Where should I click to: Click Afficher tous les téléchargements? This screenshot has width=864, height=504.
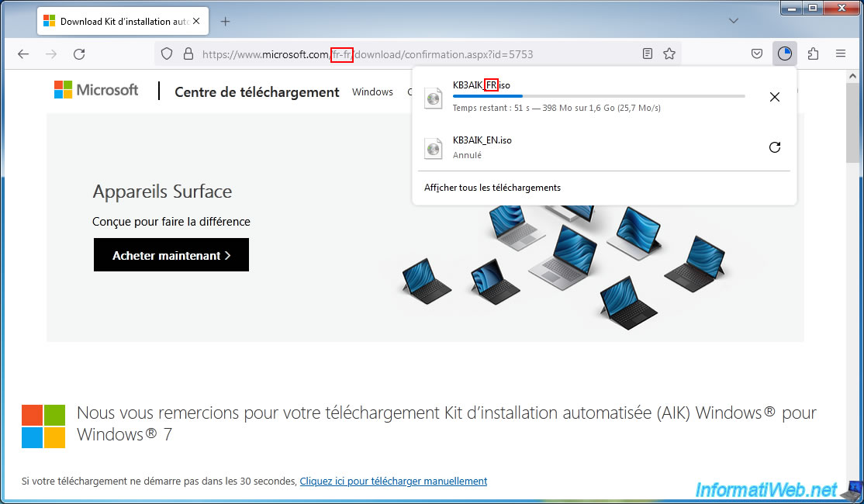(x=492, y=188)
